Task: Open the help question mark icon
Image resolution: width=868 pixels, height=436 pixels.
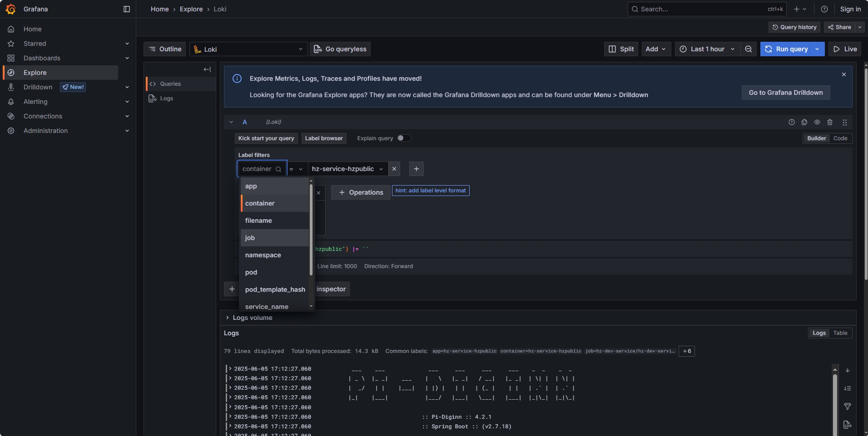Action: [x=824, y=9]
